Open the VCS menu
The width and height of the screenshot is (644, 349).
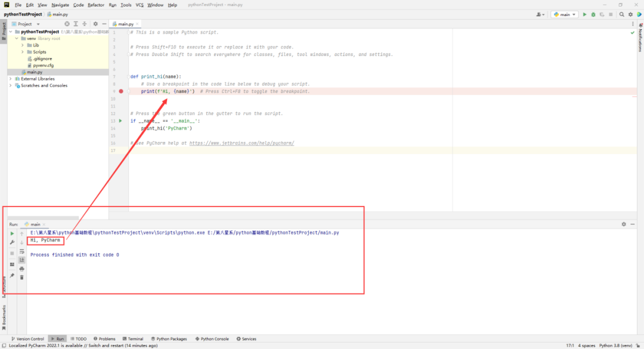click(x=140, y=5)
